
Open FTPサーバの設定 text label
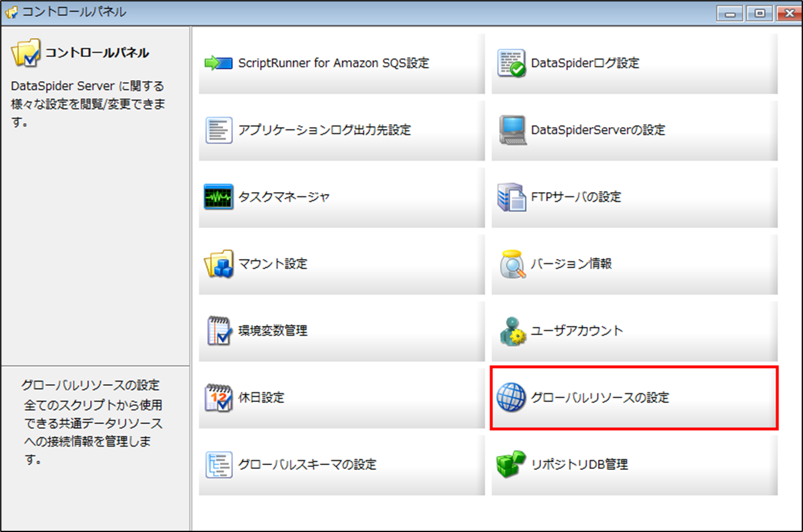576,197
